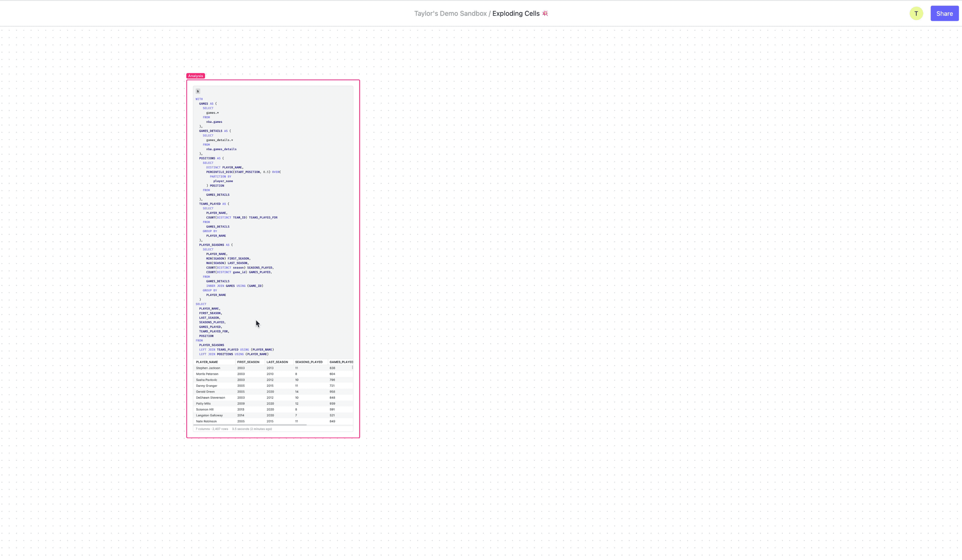Click the cell name badge 'b'
962x560 pixels.
[x=198, y=91]
